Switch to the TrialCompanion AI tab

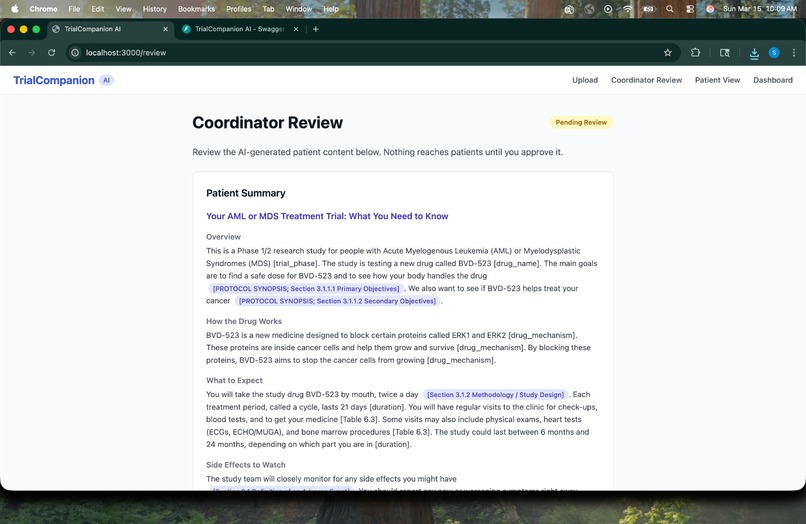point(109,29)
